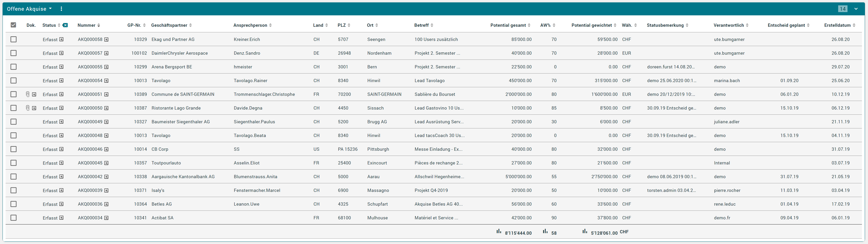Click plus icon beside number AKQ000042
This screenshot has width=868, height=244.
[x=106, y=177]
